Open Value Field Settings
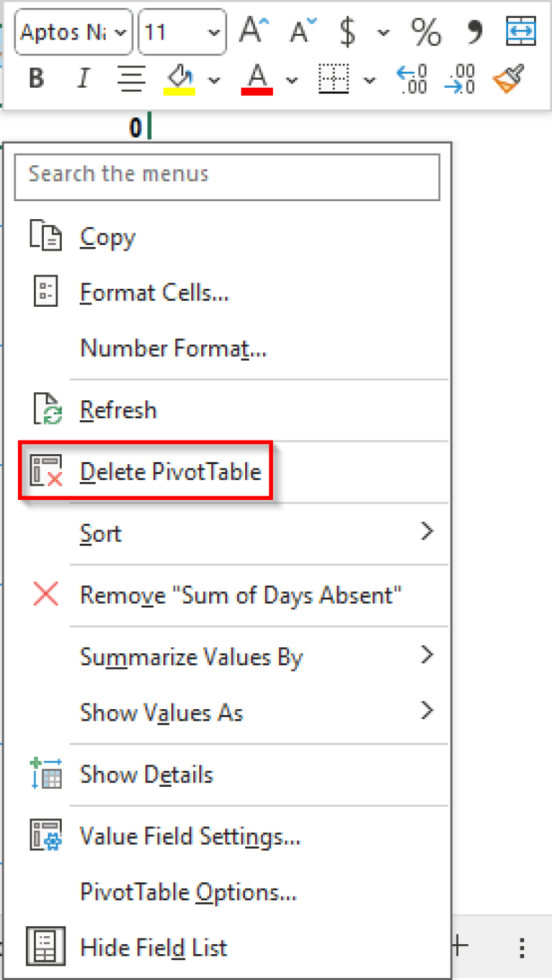The image size is (552, 980). pos(188,836)
